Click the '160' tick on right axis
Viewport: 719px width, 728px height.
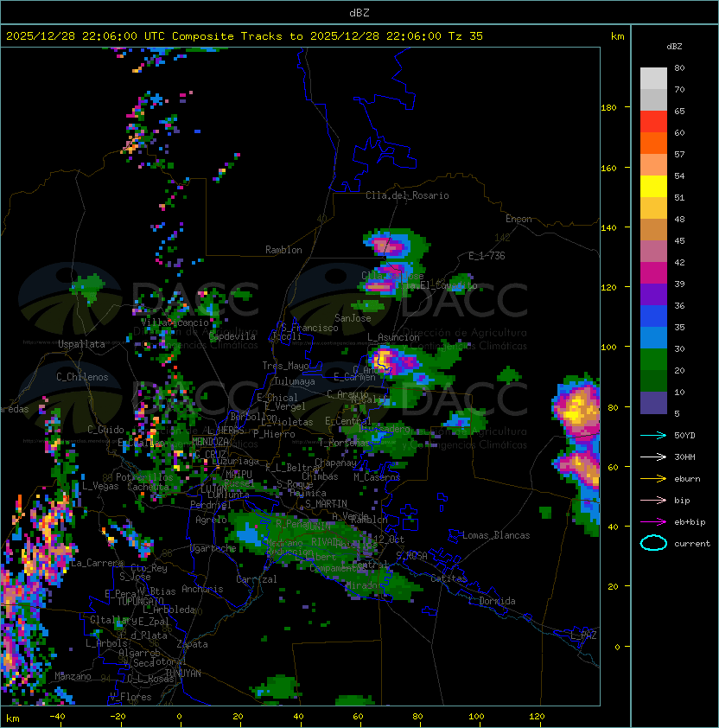pos(608,168)
